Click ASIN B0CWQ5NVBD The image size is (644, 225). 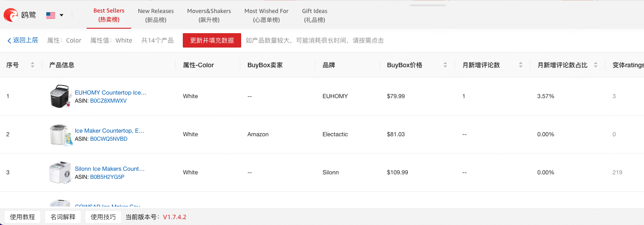[x=109, y=139]
